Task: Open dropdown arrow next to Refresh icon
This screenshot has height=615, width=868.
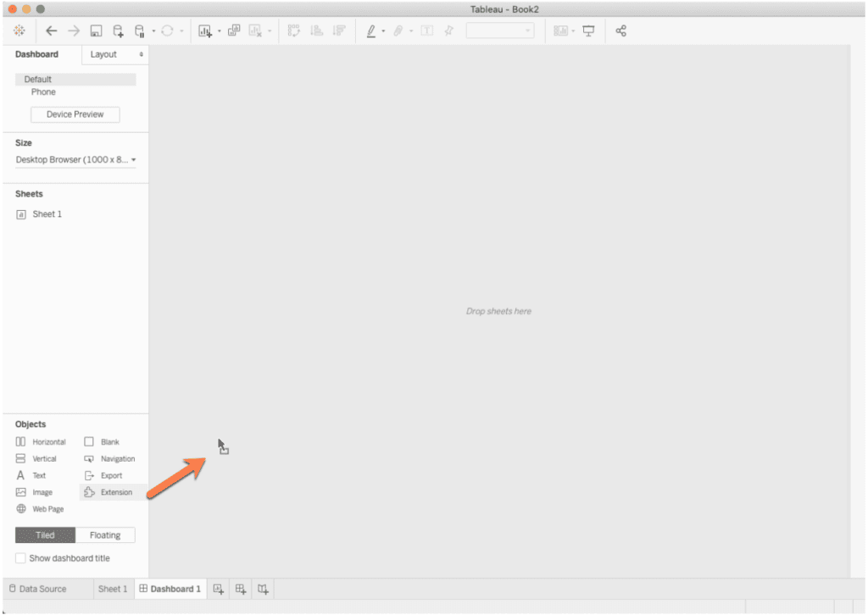Action: coord(181,31)
